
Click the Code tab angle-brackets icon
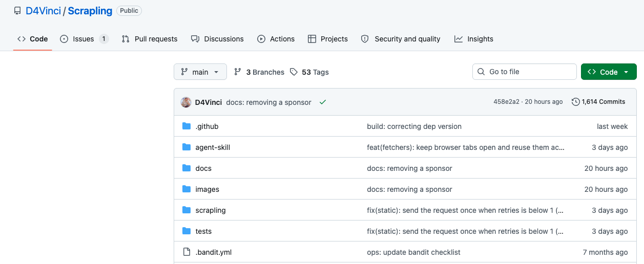tap(22, 39)
